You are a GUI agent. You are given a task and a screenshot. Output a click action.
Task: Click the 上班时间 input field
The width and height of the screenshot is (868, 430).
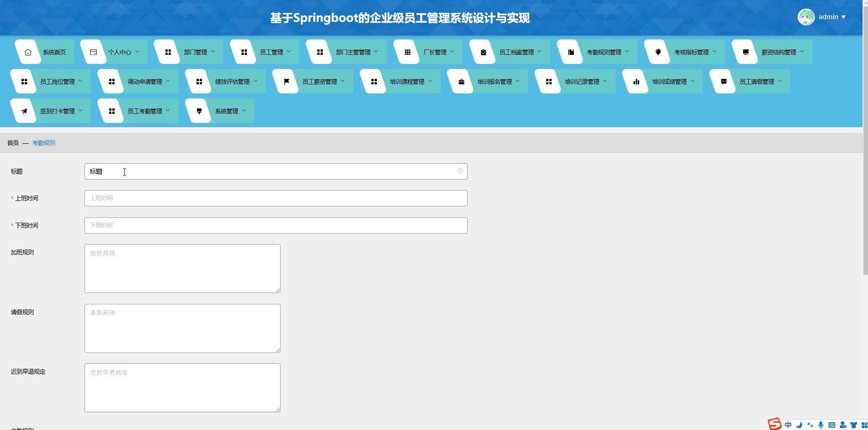(276, 198)
